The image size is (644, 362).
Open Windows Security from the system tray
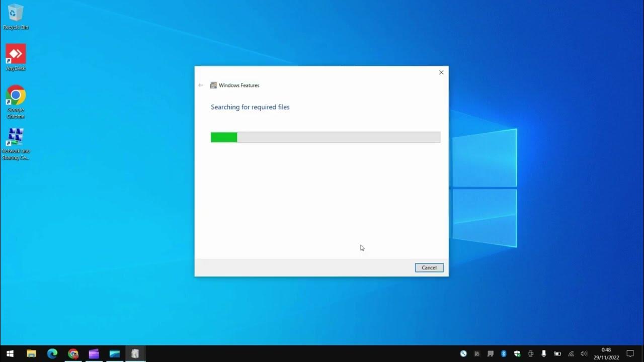517,353
